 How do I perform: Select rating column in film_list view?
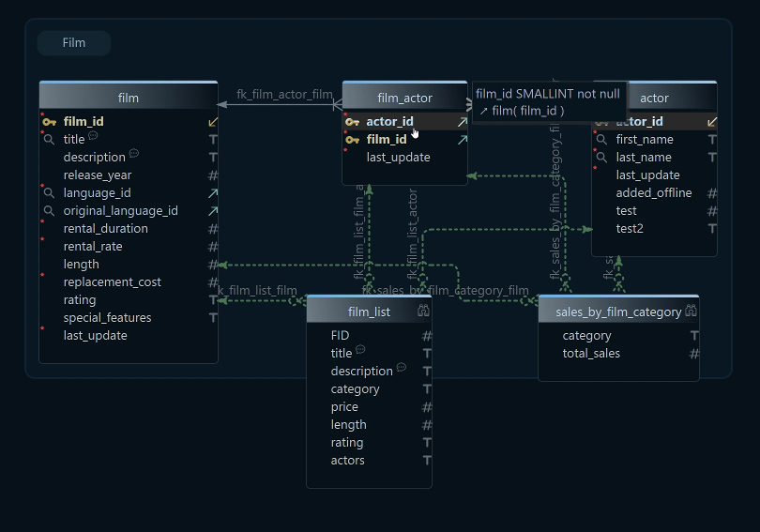pyautogui.click(x=369, y=443)
